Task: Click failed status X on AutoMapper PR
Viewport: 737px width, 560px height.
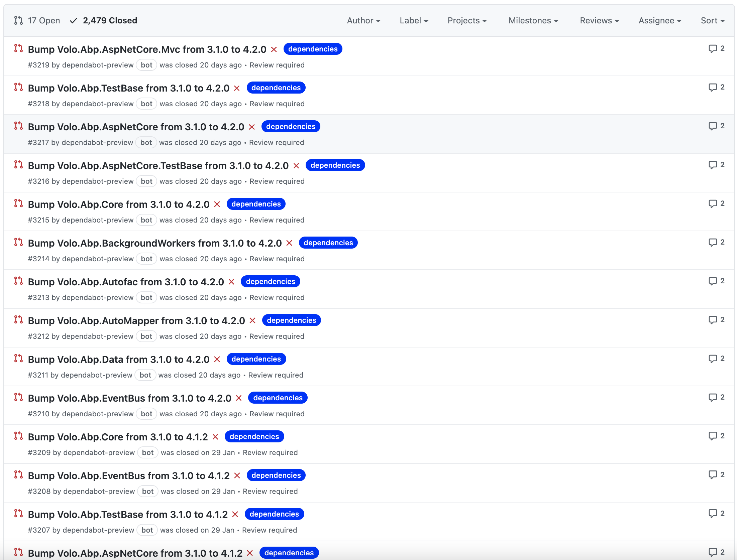Action: (252, 321)
